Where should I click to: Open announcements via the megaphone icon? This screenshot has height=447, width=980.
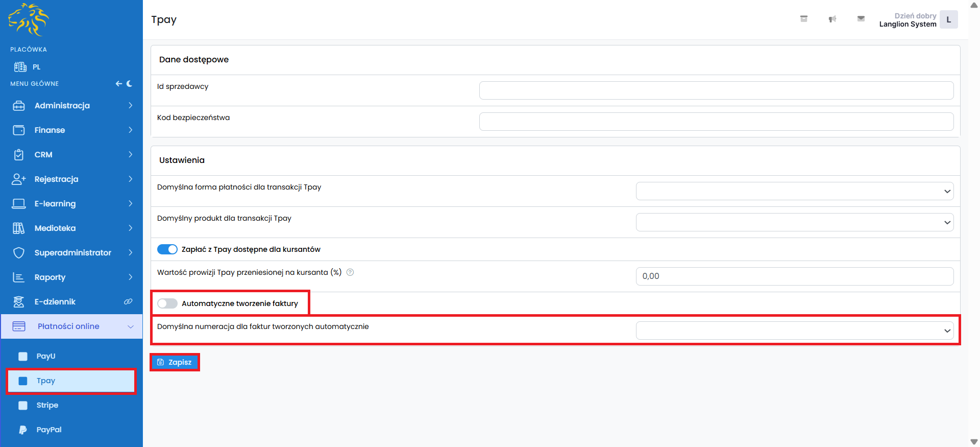tap(832, 19)
